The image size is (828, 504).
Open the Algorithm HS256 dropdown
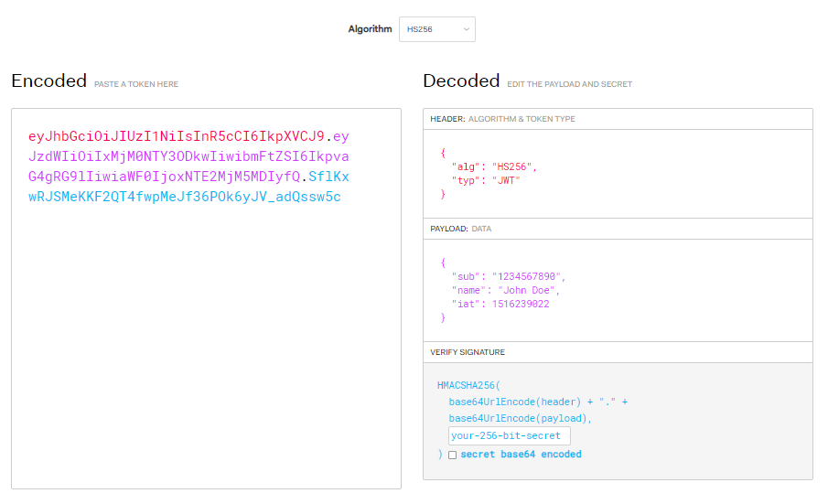436,29
